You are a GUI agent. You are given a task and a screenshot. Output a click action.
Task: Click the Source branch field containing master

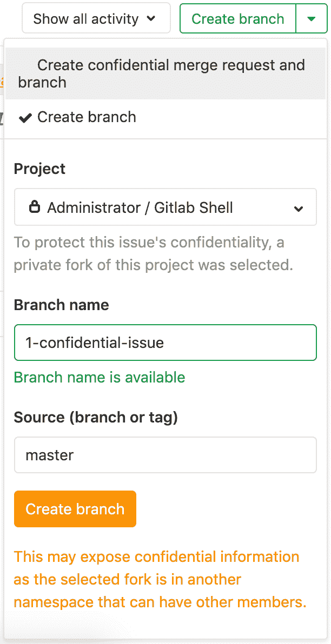point(165,455)
